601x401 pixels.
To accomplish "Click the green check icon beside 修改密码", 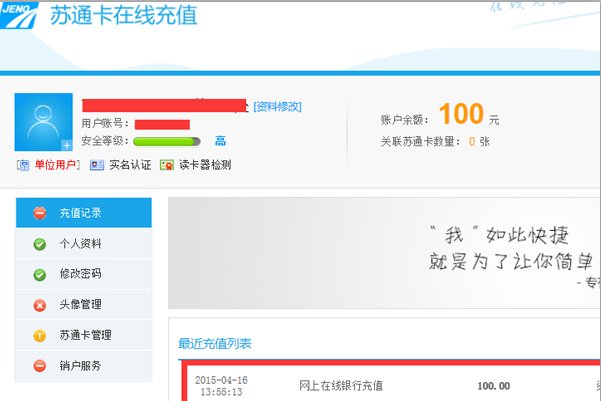I will (x=40, y=274).
